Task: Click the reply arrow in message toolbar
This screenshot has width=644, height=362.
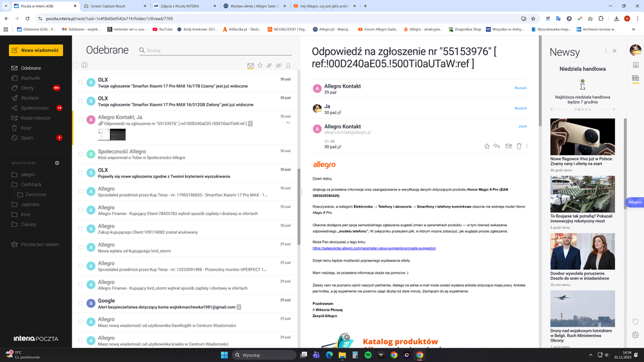Action: 497,146
